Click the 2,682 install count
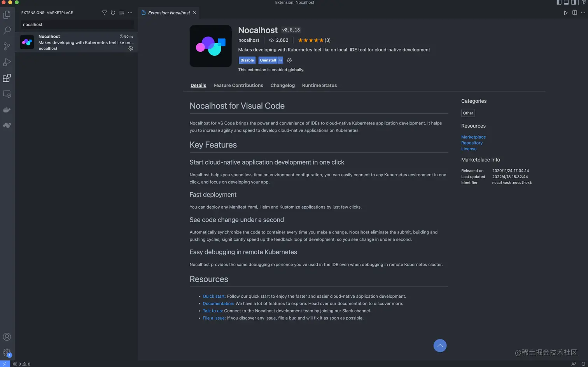This screenshot has width=588, height=367. pyautogui.click(x=279, y=40)
